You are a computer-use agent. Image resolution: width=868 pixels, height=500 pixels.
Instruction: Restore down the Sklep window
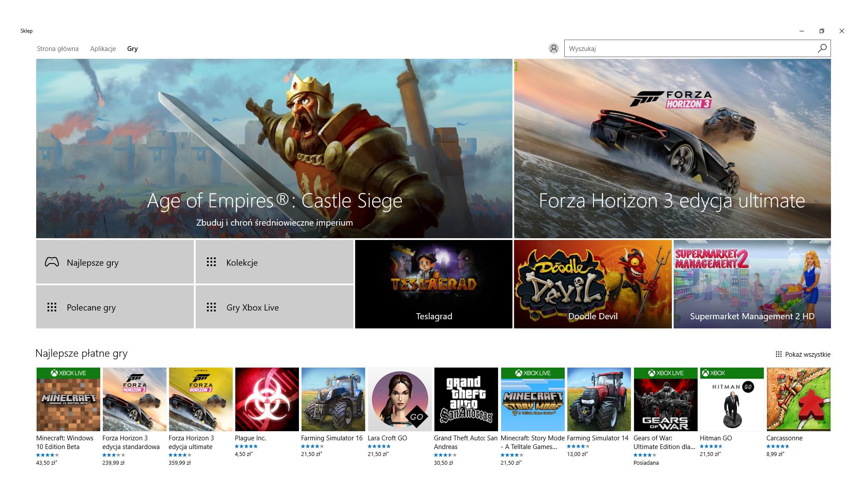tap(822, 31)
